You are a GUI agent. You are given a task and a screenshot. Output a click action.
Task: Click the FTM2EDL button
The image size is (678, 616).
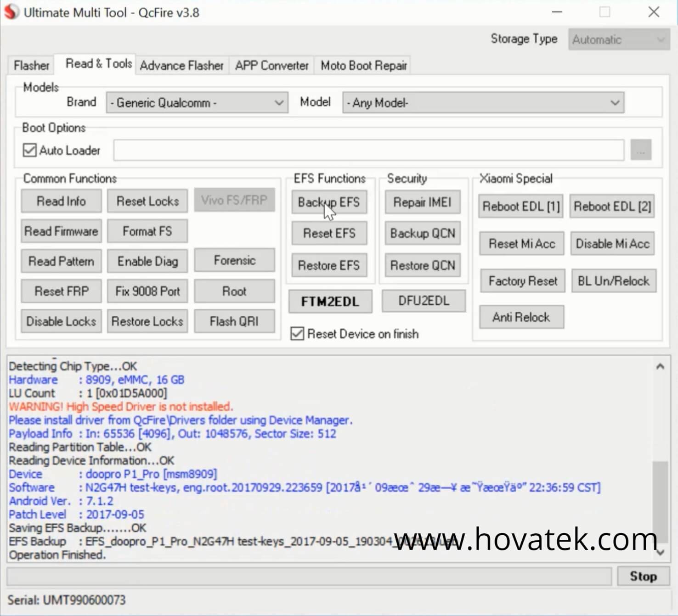330,302
